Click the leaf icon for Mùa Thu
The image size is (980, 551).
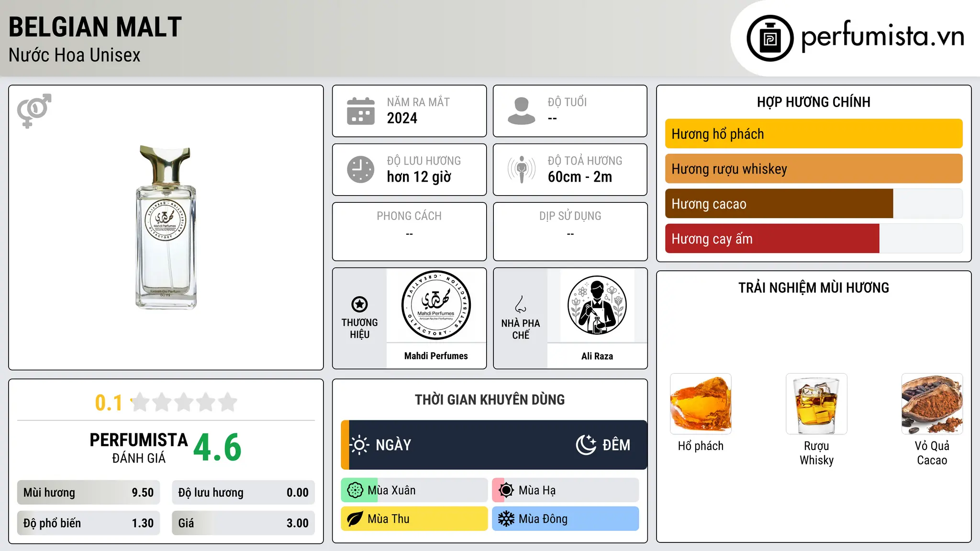tap(355, 519)
